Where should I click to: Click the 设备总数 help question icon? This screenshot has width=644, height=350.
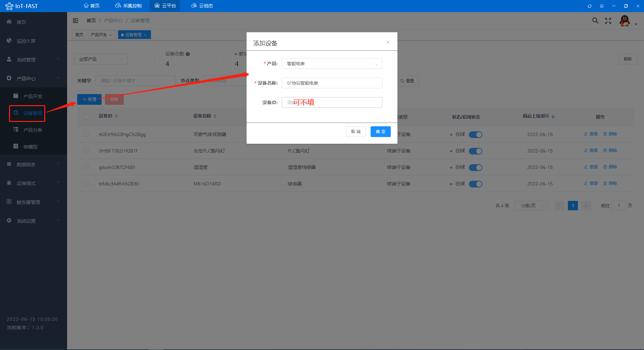coord(188,54)
